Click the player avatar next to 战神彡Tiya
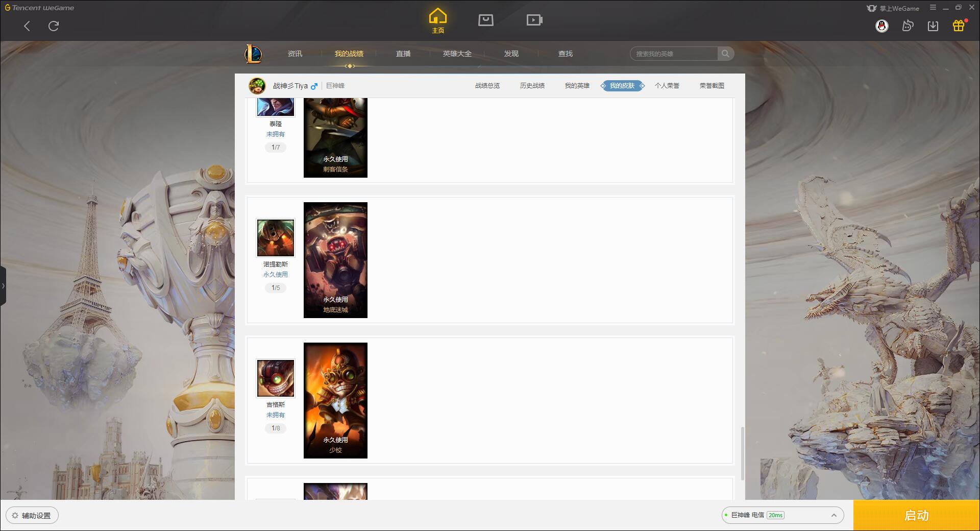980x531 pixels. (257, 86)
